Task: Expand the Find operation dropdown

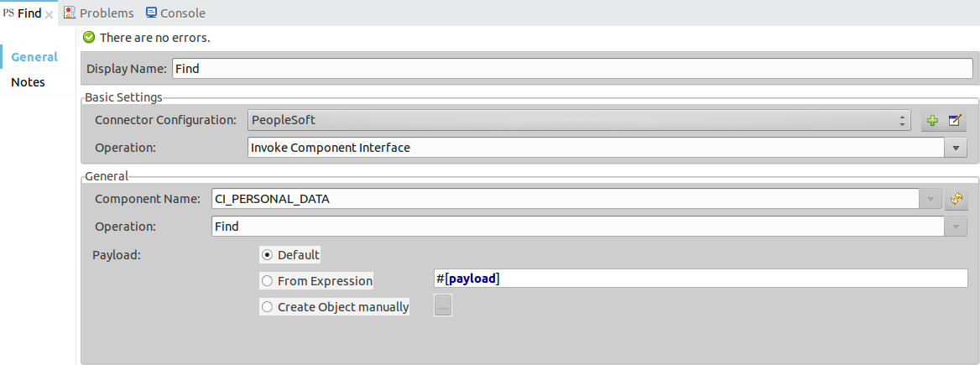Action: [956, 227]
